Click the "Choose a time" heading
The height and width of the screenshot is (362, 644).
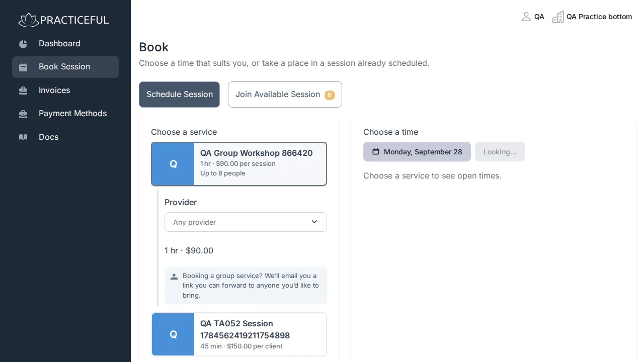[391, 132]
